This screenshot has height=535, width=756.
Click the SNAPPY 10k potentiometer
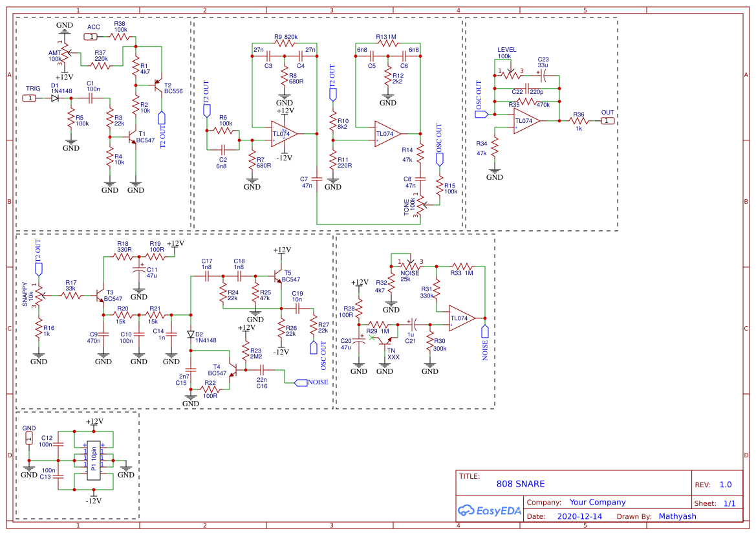tap(39, 295)
